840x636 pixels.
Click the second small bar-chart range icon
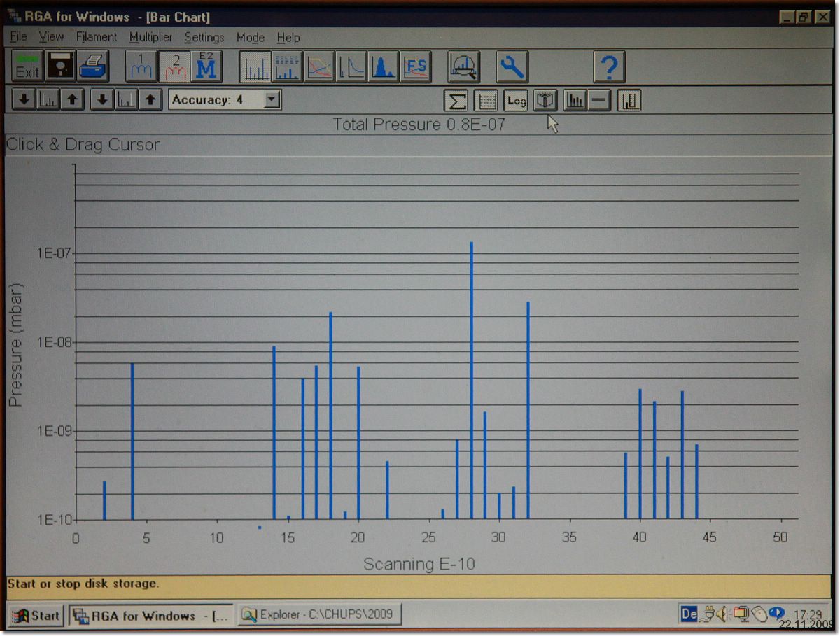pos(127,100)
